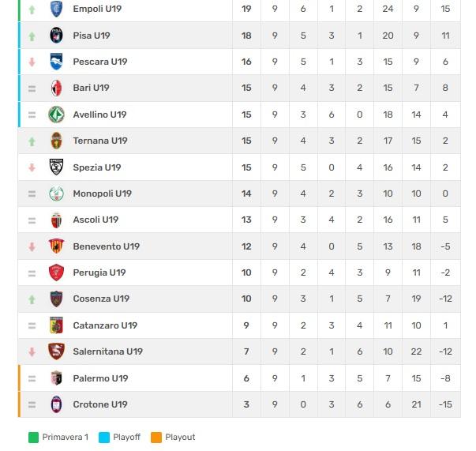Screen dimensions: 476x451
Task: Open the Ascoli U19 team link
Action: pos(96,220)
